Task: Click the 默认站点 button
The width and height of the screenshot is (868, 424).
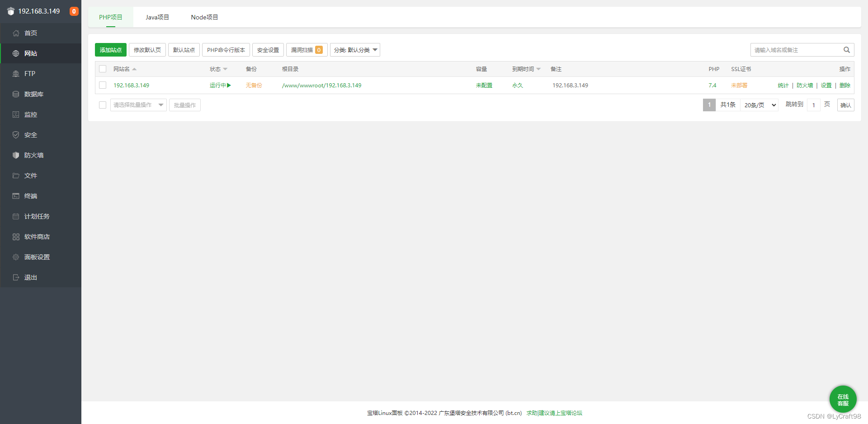Action: pyautogui.click(x=184, y=50)
